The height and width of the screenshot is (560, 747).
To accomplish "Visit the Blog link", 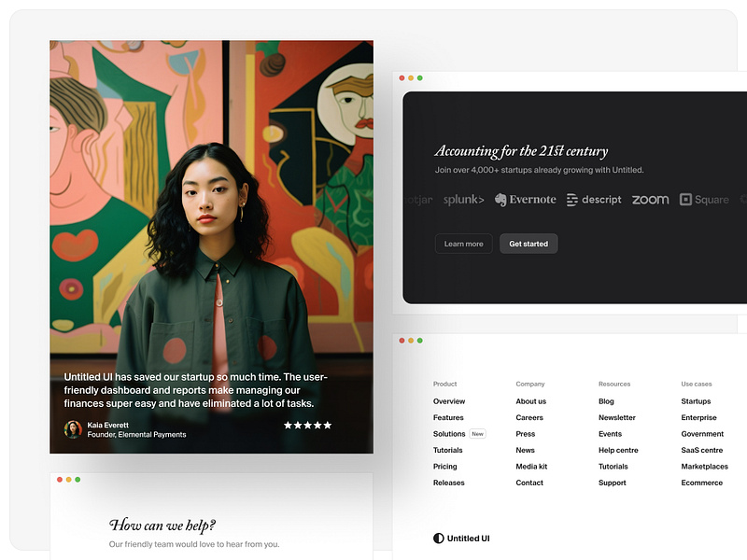I will click(x=606, y=401).
